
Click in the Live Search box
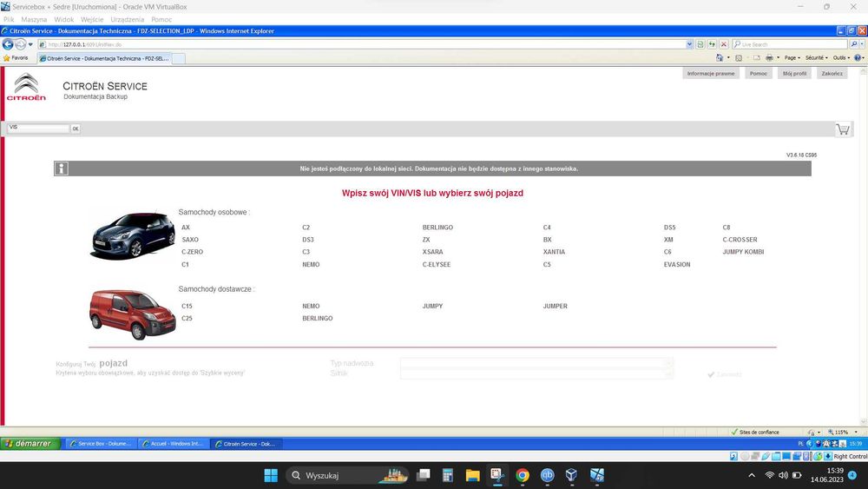(x=790, y=44)
